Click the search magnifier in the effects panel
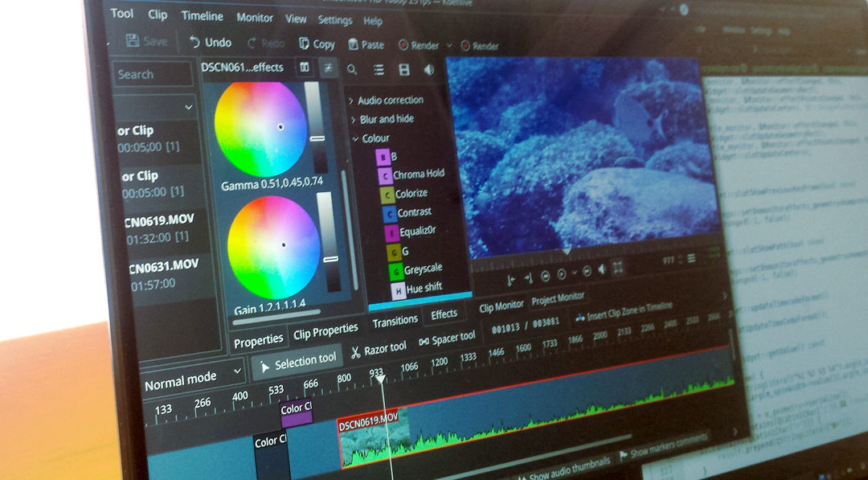This screenshot has height=480, width=868. click(351, 69)
